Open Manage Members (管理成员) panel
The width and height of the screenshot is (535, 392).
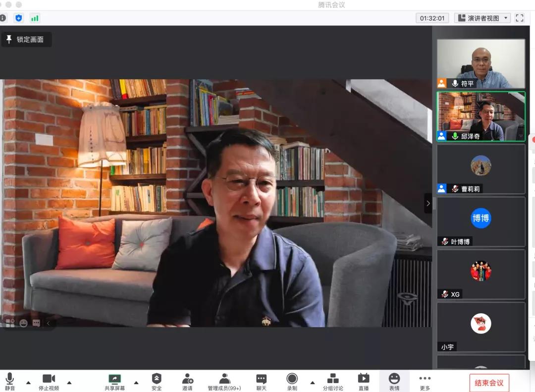224,379
